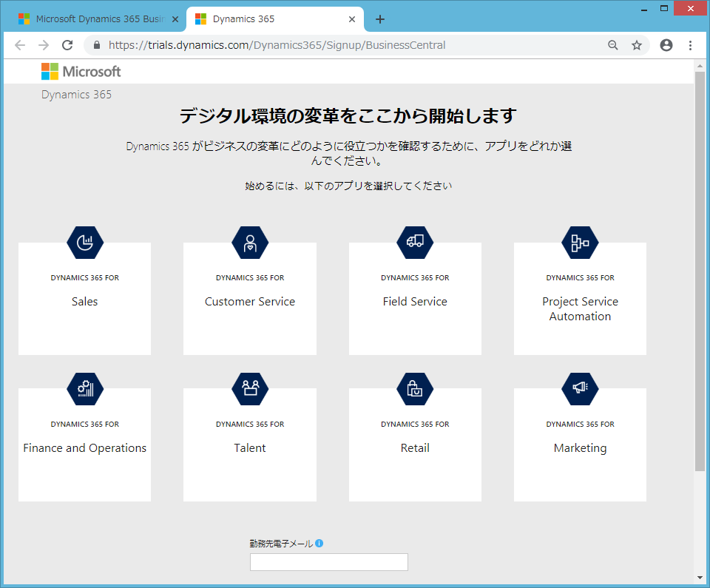Select the Dynamics 365 browser tab
The width and height of the screenshot is (710, 588).
tap(275, 19)
